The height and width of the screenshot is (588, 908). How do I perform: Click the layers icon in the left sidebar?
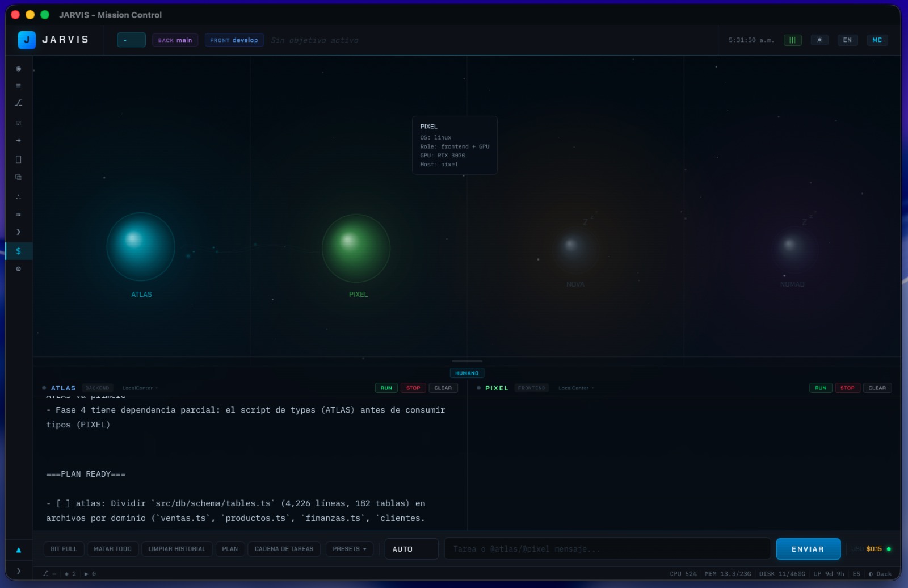pyautogui.click(x=18, y=177)
